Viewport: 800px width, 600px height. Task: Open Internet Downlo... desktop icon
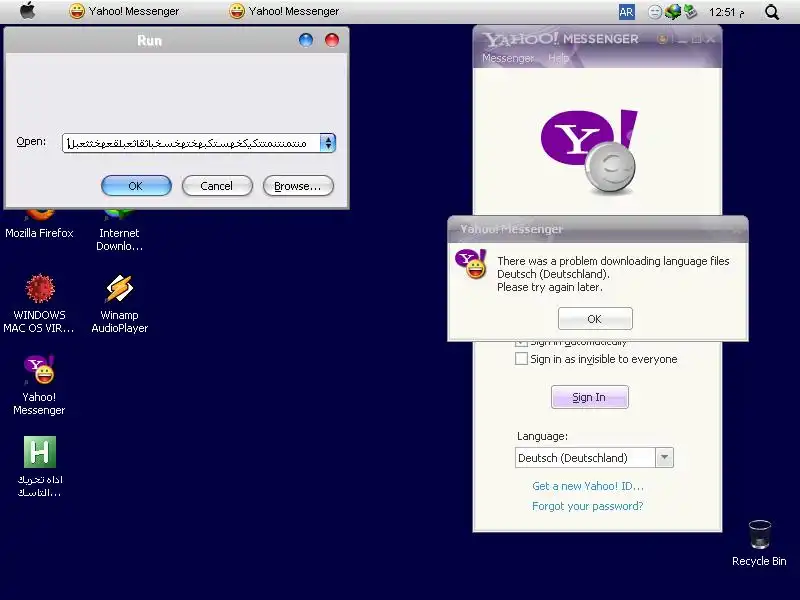pyautogui.click(x=119, y=231)
